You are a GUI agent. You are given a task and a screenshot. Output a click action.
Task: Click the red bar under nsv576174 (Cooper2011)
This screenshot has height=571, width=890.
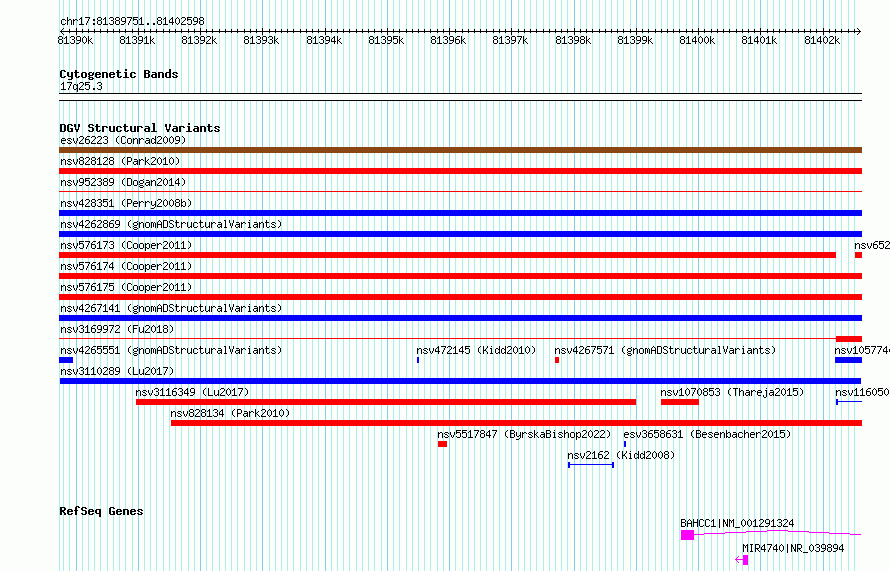pos(460,276)
